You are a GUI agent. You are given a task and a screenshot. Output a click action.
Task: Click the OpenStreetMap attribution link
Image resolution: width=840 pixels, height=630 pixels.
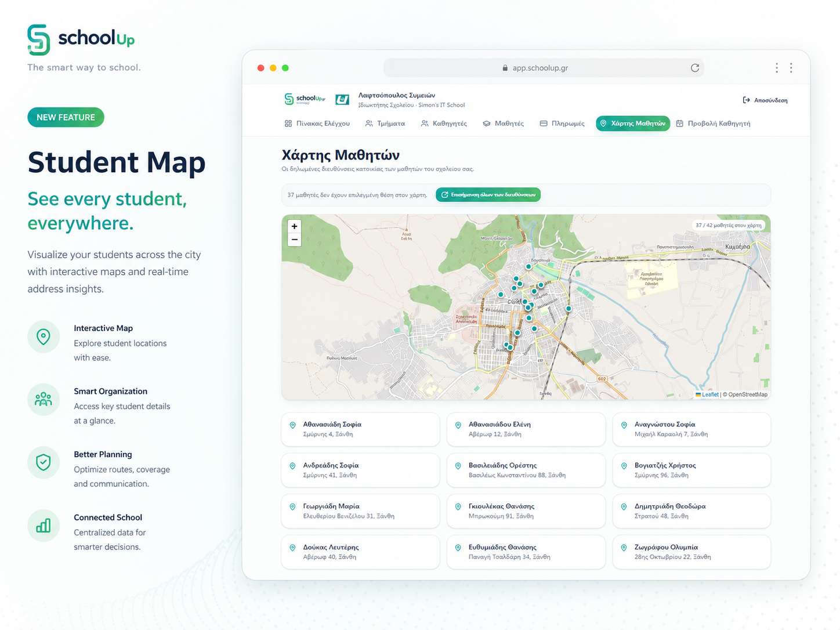pyautogui.click(x=748, y=394)
